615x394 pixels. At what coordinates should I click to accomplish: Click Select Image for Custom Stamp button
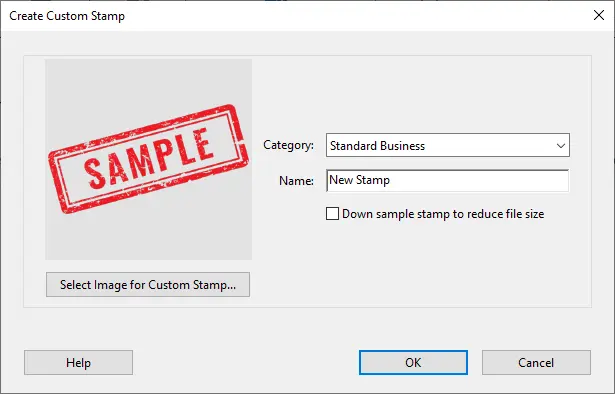point(148,285)
